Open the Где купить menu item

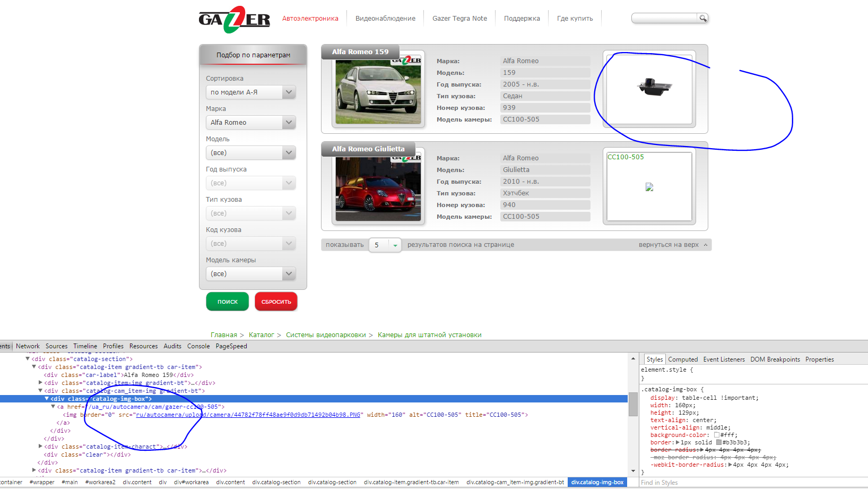pos(575,19)
